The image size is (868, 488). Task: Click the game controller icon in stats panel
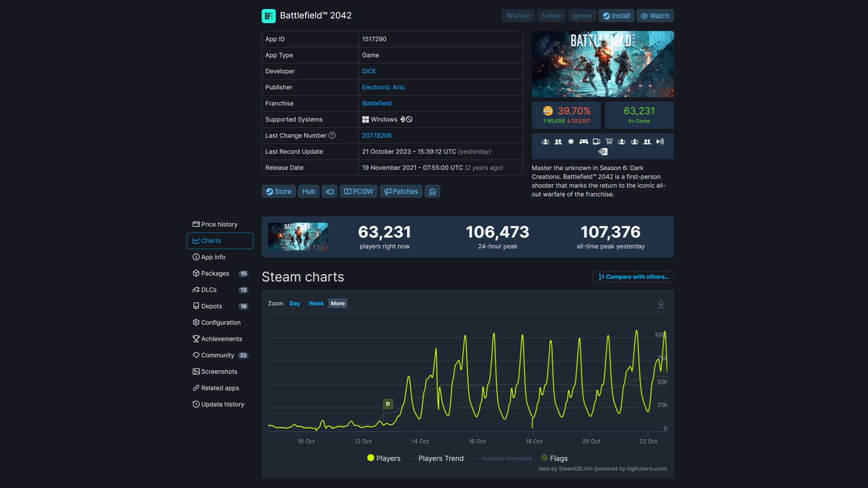coord(584,141)
